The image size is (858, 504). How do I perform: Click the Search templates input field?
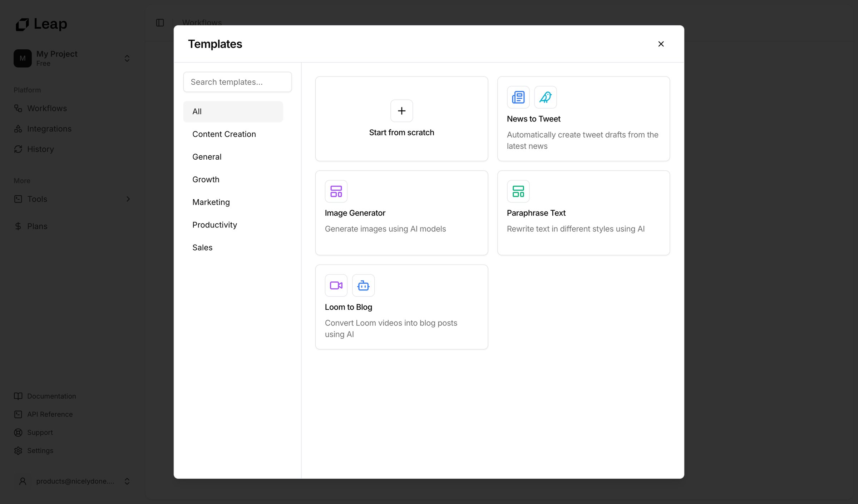click(237, 82)
